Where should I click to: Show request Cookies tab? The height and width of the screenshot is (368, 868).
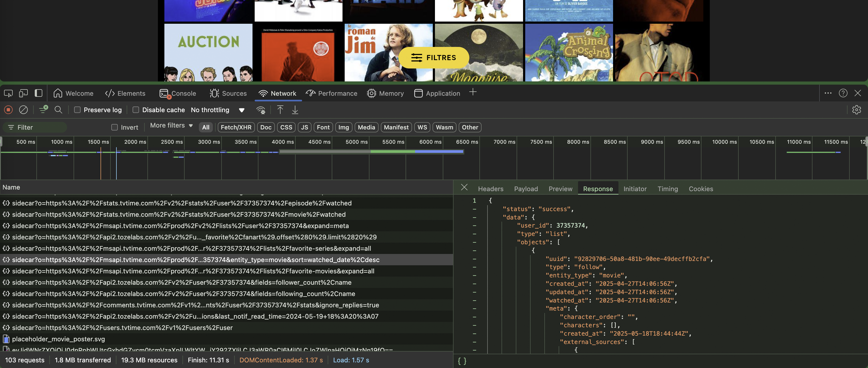[701, 189]
